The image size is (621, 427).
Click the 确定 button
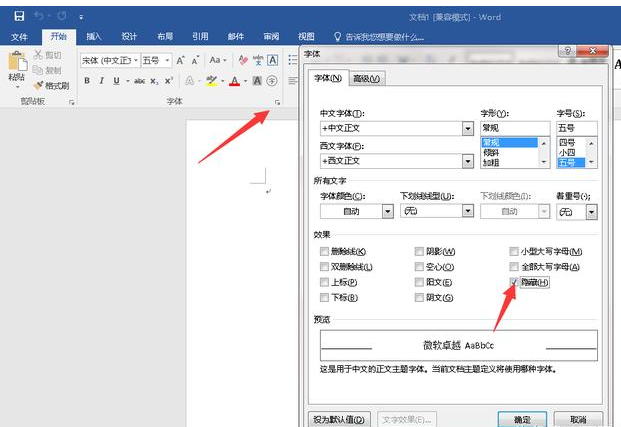click(520, 419)
